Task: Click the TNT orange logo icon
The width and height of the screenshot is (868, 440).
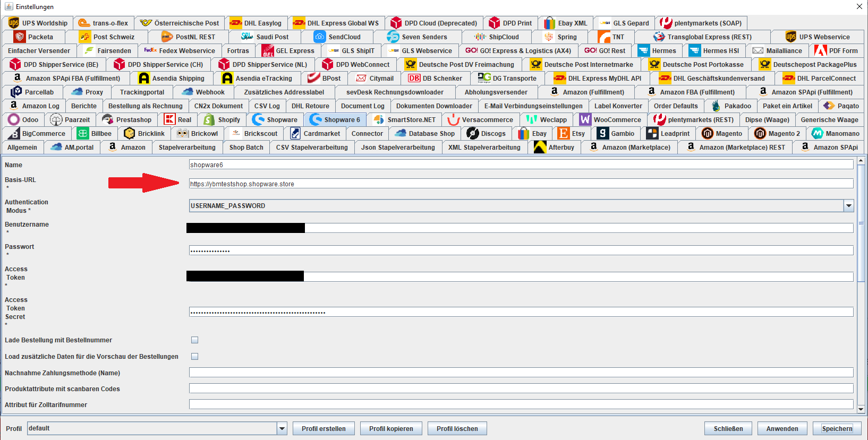Action: tap(604, 37)
